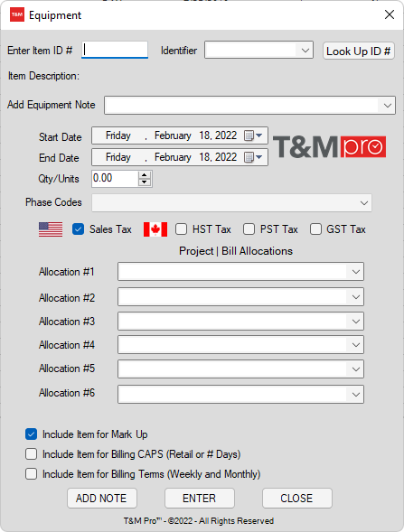Click the T&M title bar app icon
The width and height of the screenshot is (404, 532).
coord(17,15)
